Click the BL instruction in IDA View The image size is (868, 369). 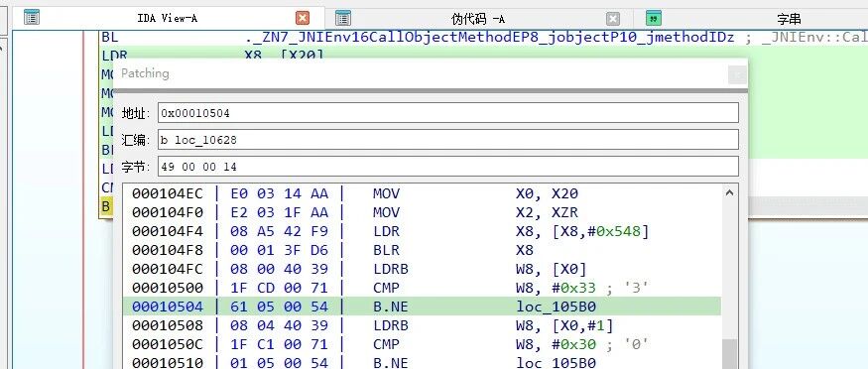109,37
